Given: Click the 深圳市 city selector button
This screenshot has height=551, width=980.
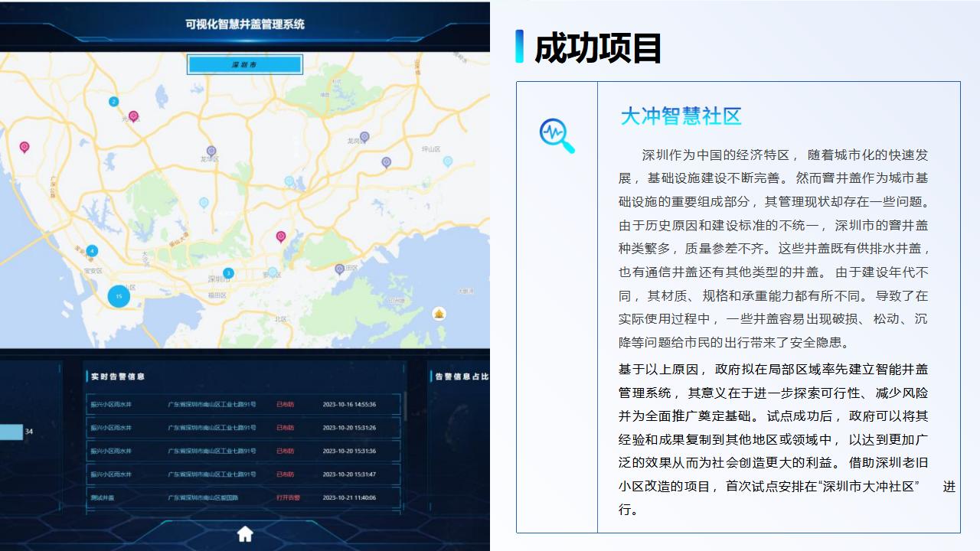Looking at the screenshot, I should pyautogui.click(x=245, y=65).
